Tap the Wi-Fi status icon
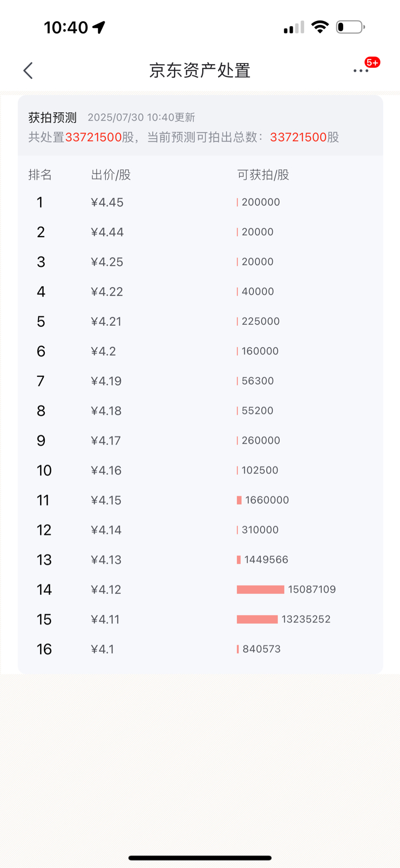The height and width of the screenshot is (868, 400). click(x=320, y=27)
